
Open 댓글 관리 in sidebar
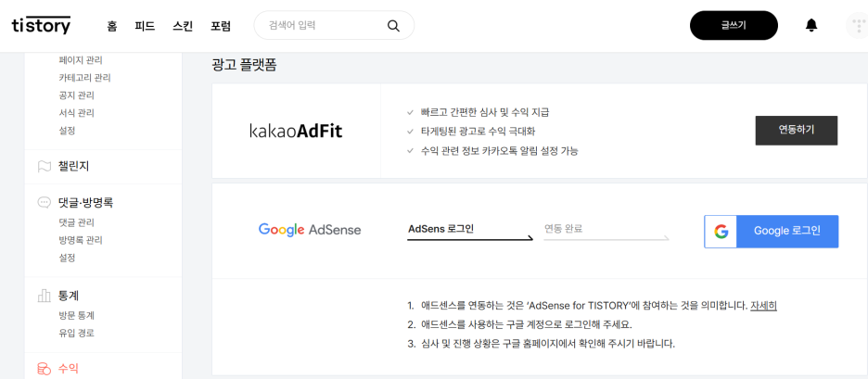click(x=76, y=222)
